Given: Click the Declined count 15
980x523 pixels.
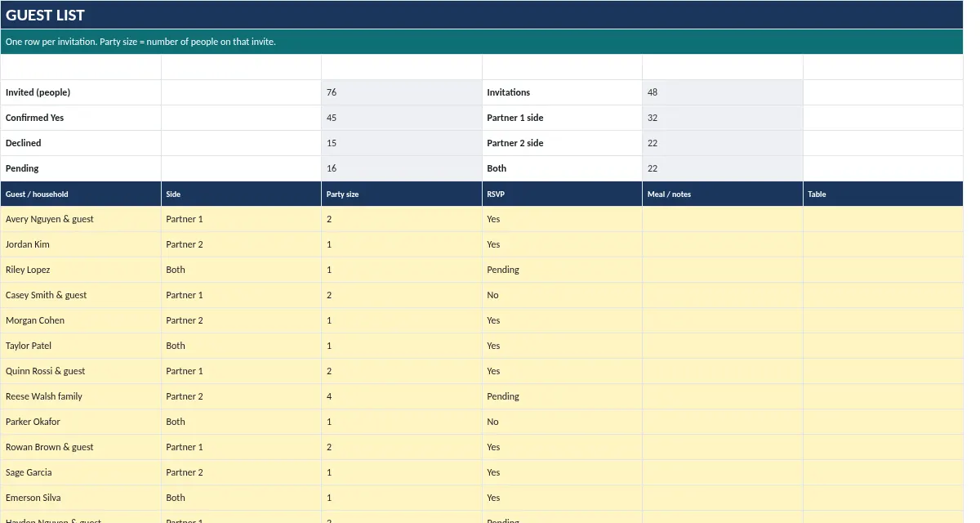Looking at the screenshot, I should (402, 143).
